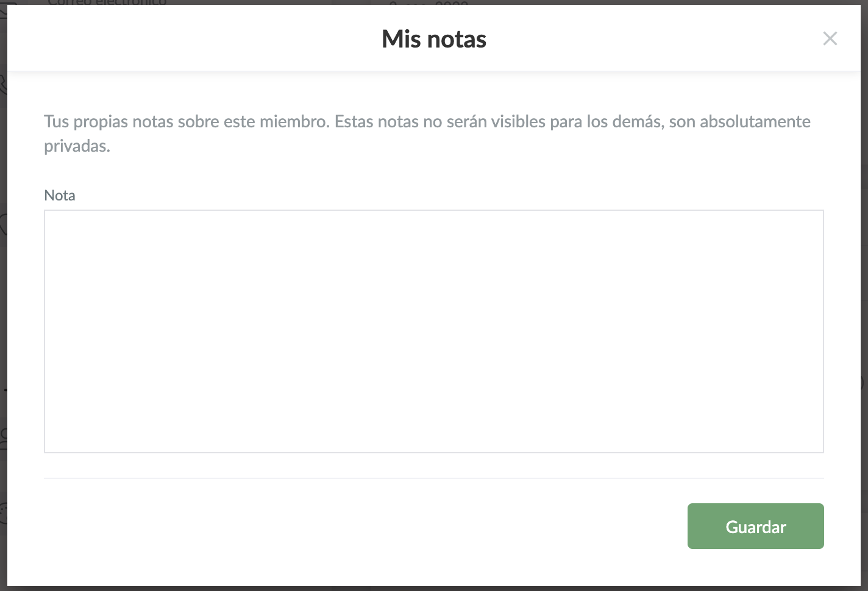Click the partially hidden heart icon at the left edge
Image resolution: width=868 pixels, height=591 pixels.
click(x=3, y=224)
